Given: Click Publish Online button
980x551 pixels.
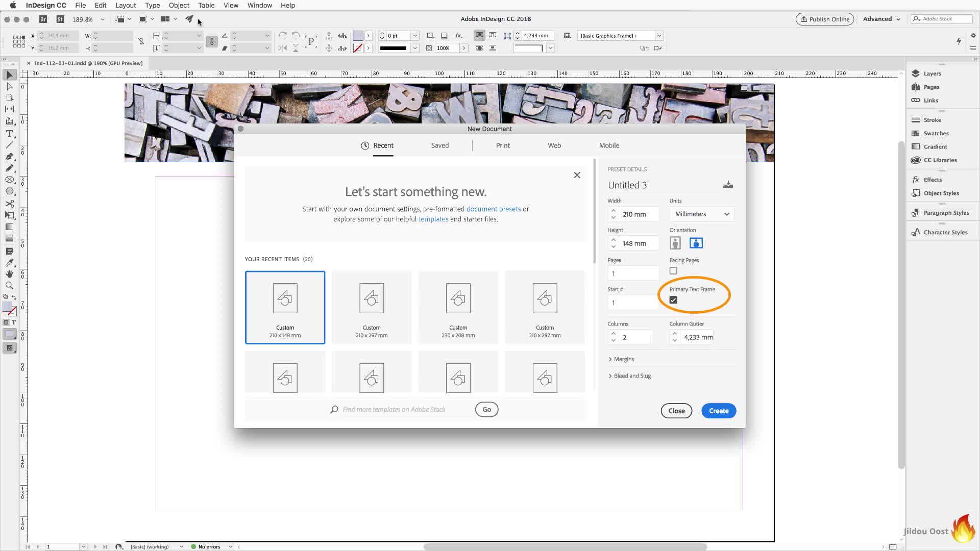Looking at the screenshot, I should pos(824,19).
